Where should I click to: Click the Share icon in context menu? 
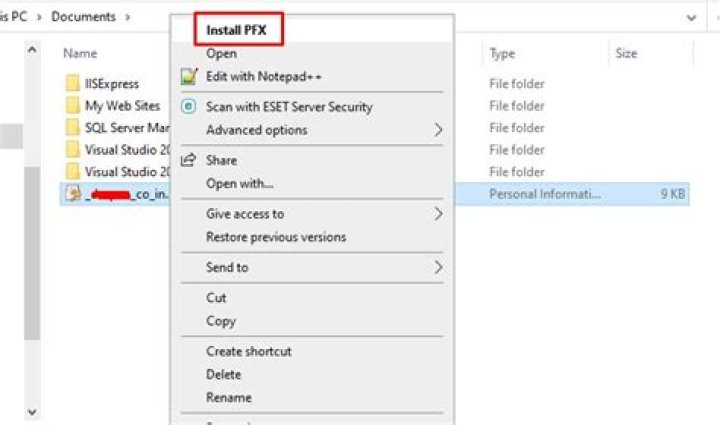tap(188, 160)
